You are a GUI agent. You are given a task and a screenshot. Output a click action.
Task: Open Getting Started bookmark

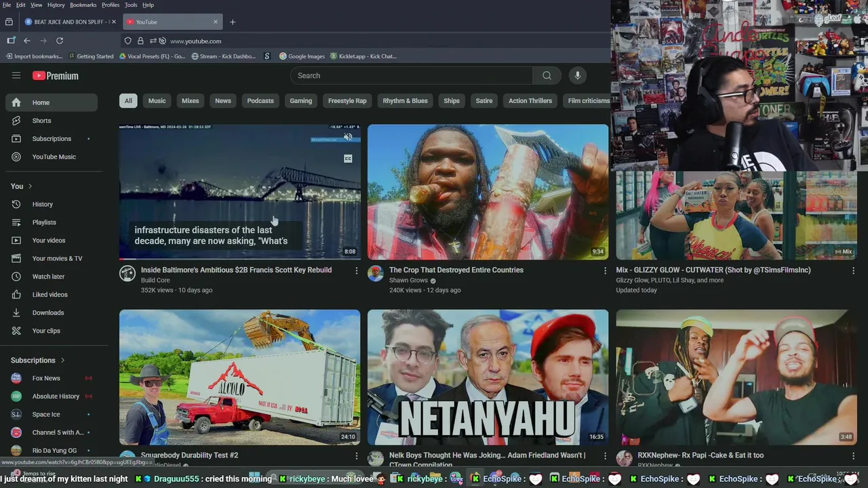(x=90, y=56)
